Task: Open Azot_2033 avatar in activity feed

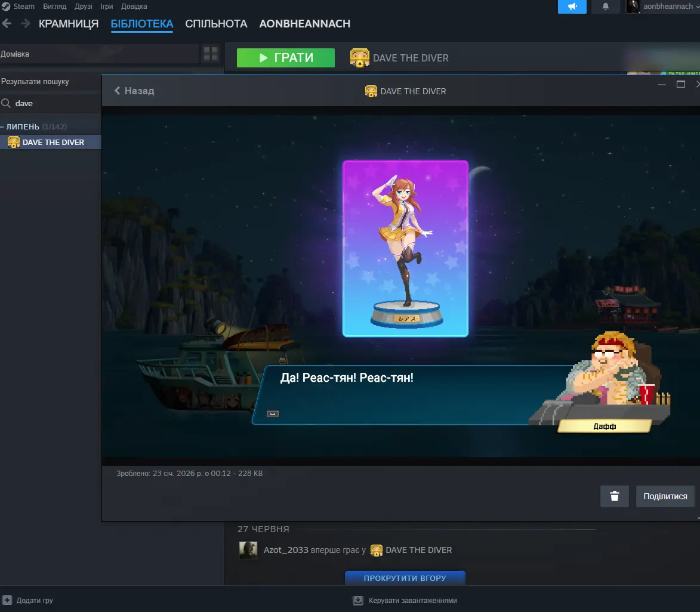Action: (x=248, y=551)
